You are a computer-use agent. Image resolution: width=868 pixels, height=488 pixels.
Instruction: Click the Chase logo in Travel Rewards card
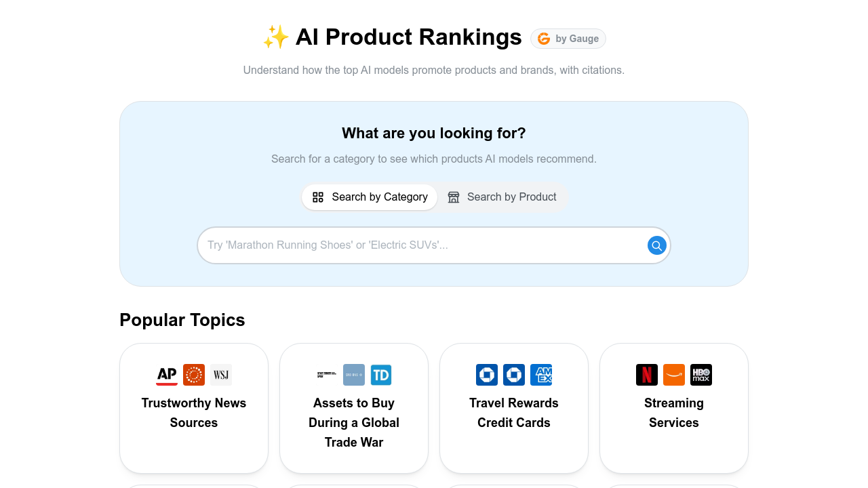click(x=486, y=375)
